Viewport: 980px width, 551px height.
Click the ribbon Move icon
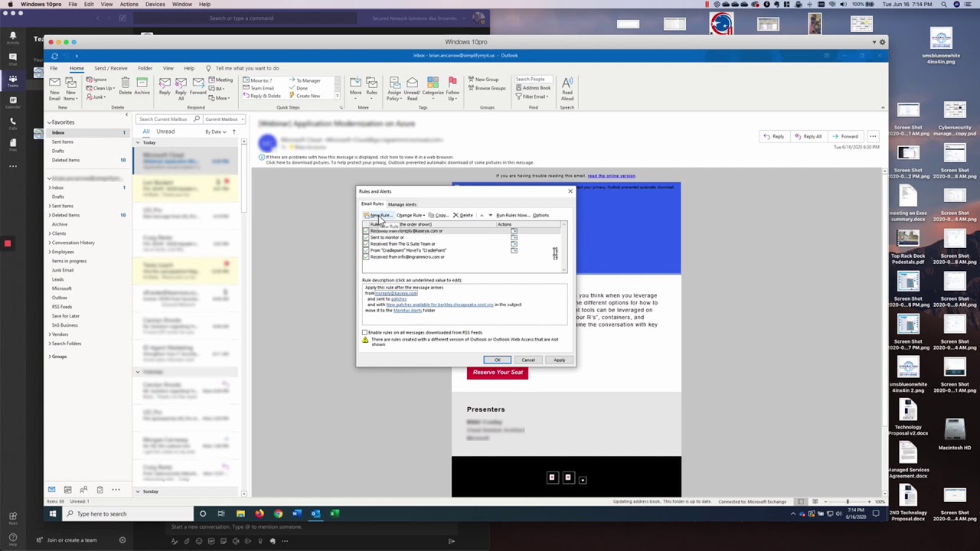point(356,86)
